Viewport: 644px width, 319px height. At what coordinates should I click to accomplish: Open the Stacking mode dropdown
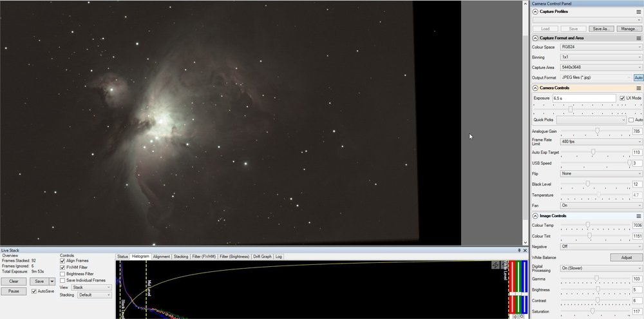[94, 295]
